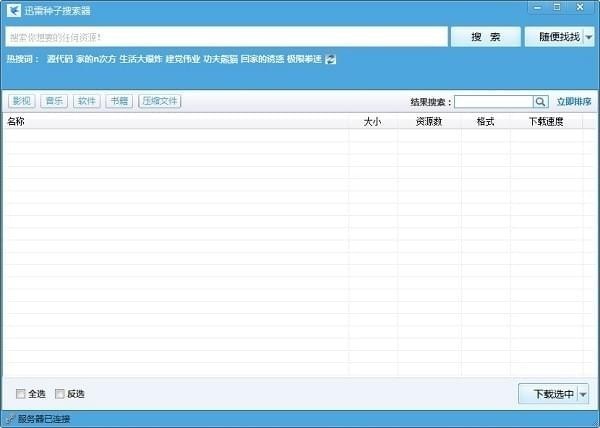The image size is (600, 428).
Task: Refresh the hot search words list
Action: pyautogui.click(x=330, y=59)
